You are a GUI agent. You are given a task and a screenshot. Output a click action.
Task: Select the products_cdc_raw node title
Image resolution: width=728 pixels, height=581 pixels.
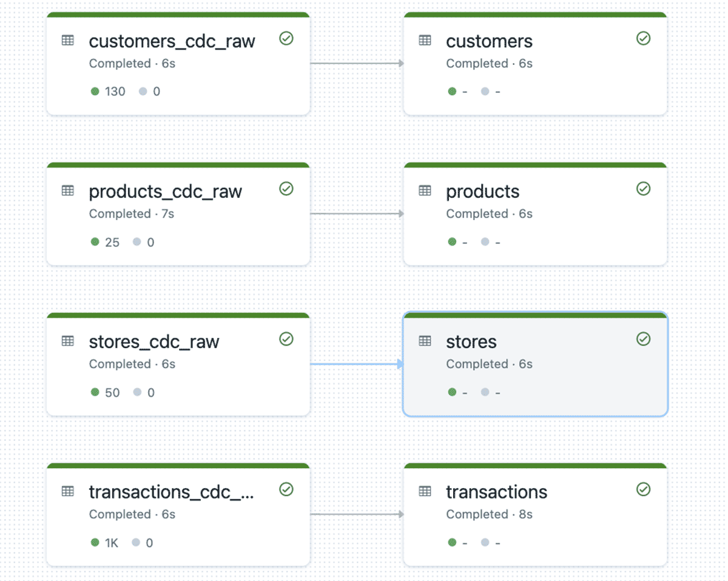tap(165, 192)
